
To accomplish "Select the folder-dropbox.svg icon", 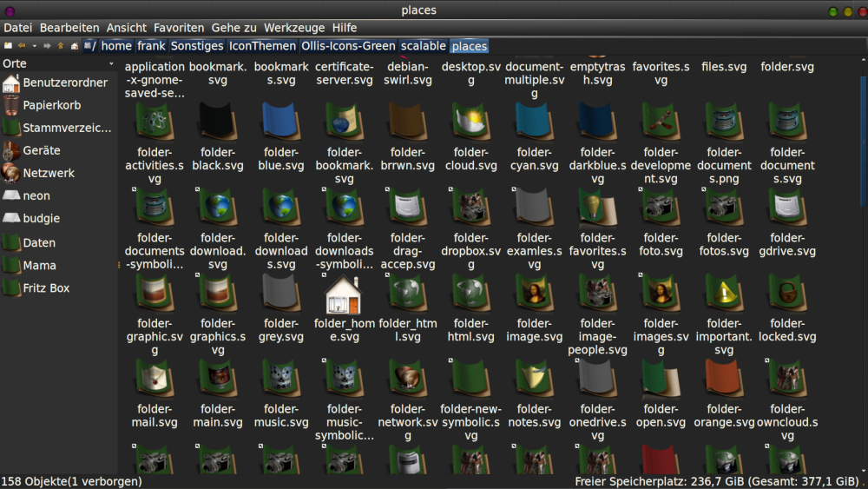I will [470, 208].
